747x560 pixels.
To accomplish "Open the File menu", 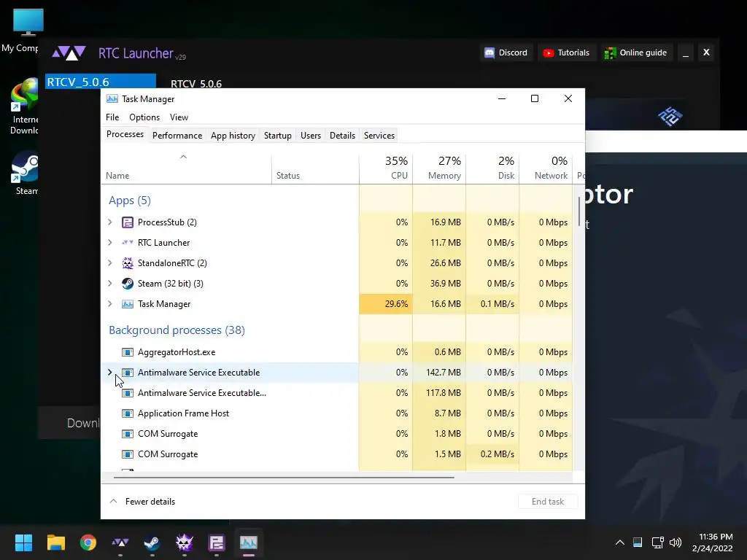I will pos(112,117).
